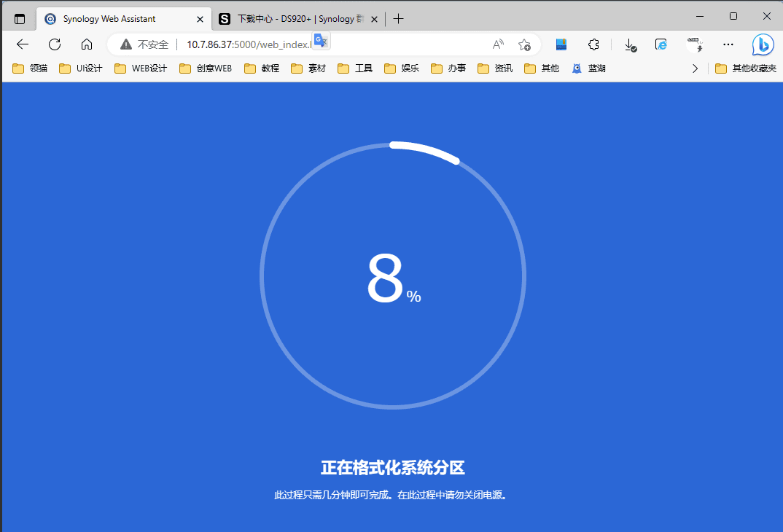
Task: Click the 不安全 site security warning
Action: tap(145, 44)
